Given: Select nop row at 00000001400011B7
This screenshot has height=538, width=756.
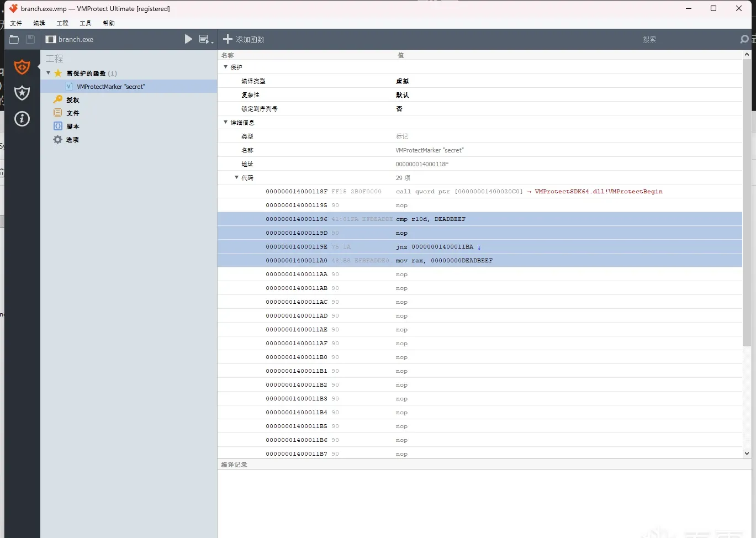Looking at the screenshot, I should [x=480, y=453].
